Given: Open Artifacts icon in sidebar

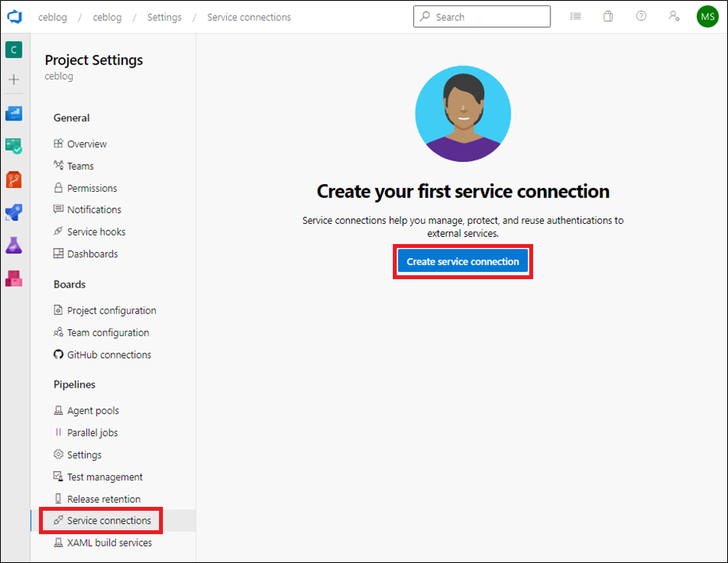Looking at the screenshot, I should coord(13,278).
